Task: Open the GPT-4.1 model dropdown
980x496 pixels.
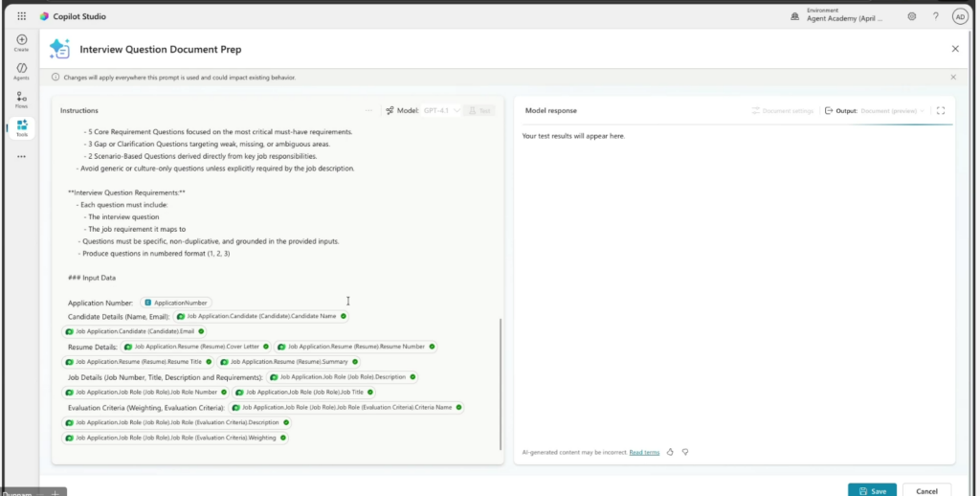Action: tap(441, 111)
